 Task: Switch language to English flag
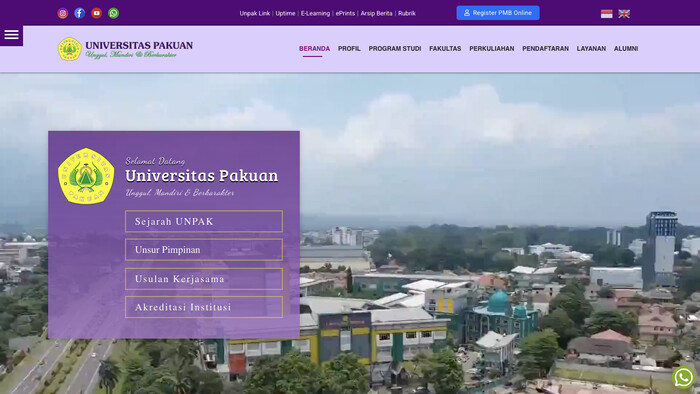(x=624, y=14)
